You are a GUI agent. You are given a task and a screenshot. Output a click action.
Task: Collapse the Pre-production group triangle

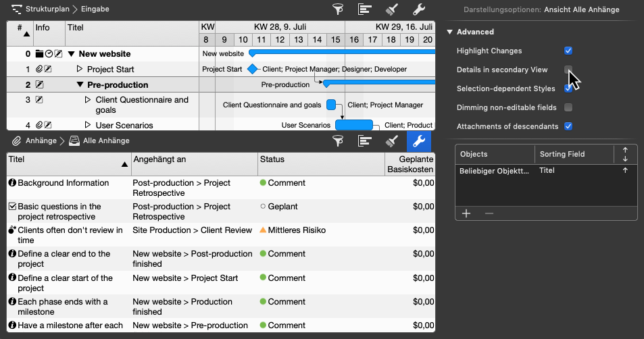click(x=80, y=85)
